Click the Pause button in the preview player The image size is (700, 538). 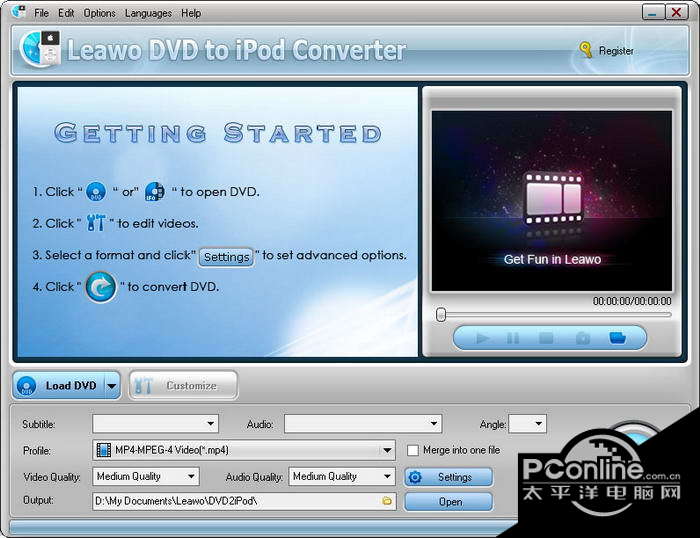(513, 338)
